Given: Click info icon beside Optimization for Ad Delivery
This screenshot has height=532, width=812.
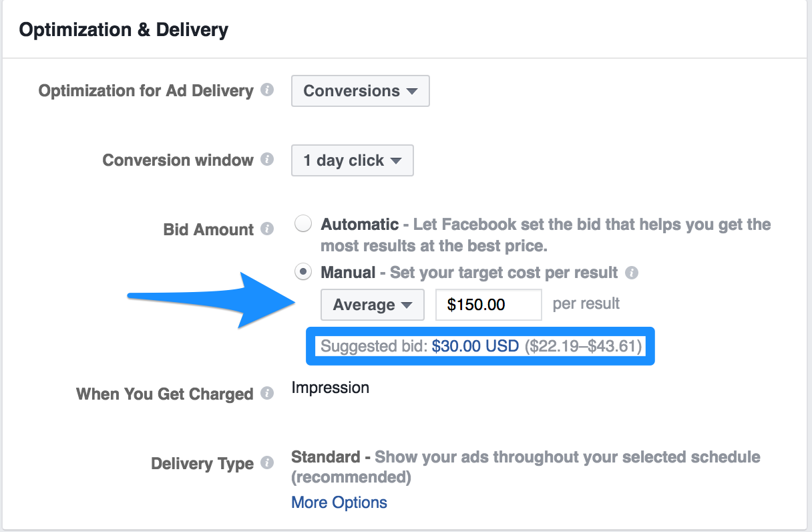Looking at the screenshot, I should (x=267, y=90).
